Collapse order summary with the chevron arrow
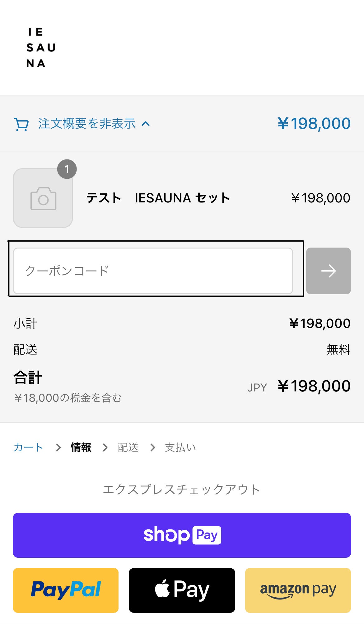The width and height of the screenshot is (364, 625). [x=146, y=124]
